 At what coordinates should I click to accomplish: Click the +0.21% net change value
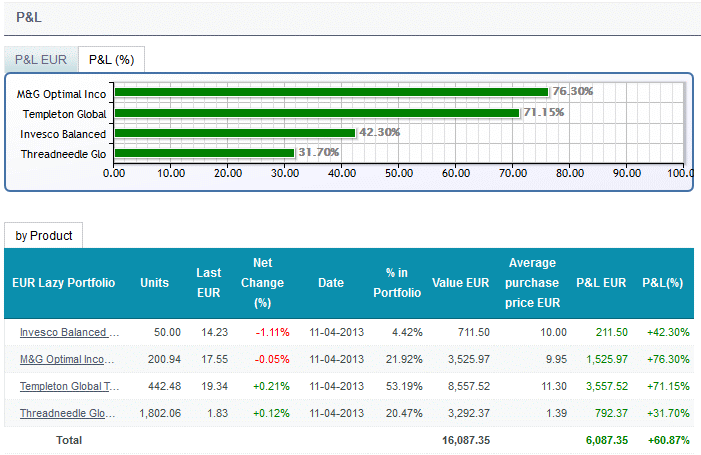(271, 386)
